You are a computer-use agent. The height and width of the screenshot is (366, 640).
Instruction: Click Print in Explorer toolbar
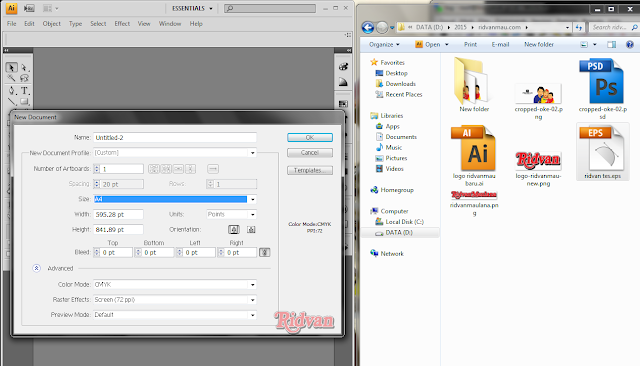click(470, 44)
